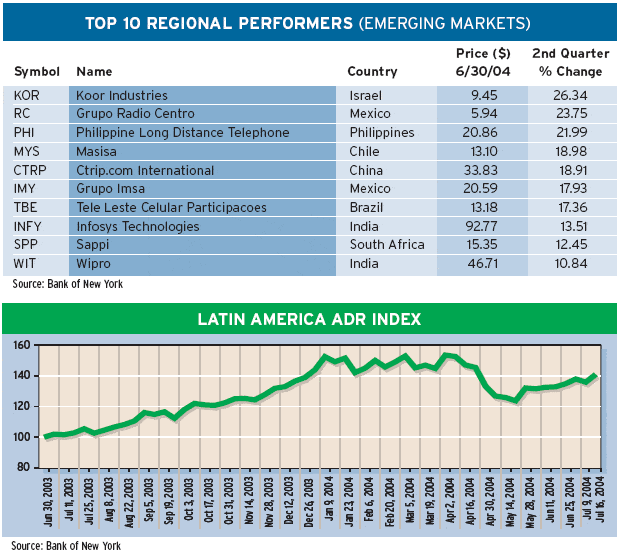The height and width of the screenshot is (557, 621).
Task: Select the SPP symbol cell
Action: [x=26, y=244]
